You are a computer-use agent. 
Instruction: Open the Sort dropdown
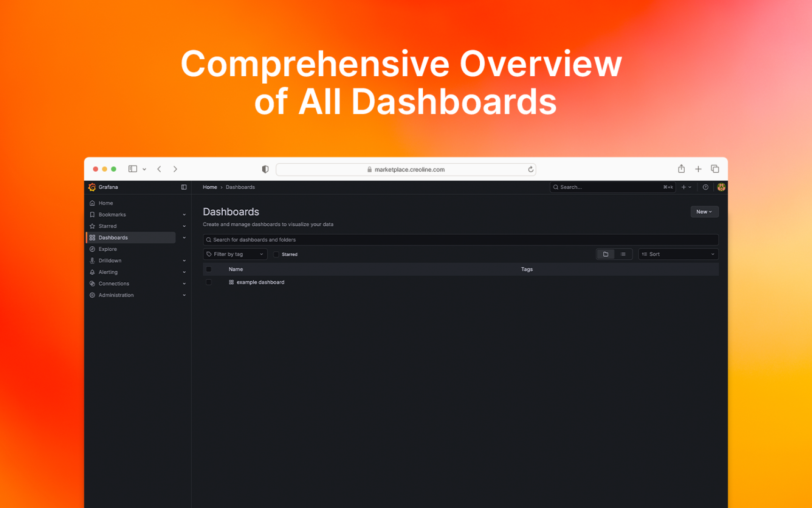pyautogui.click(x=678, y=254)
